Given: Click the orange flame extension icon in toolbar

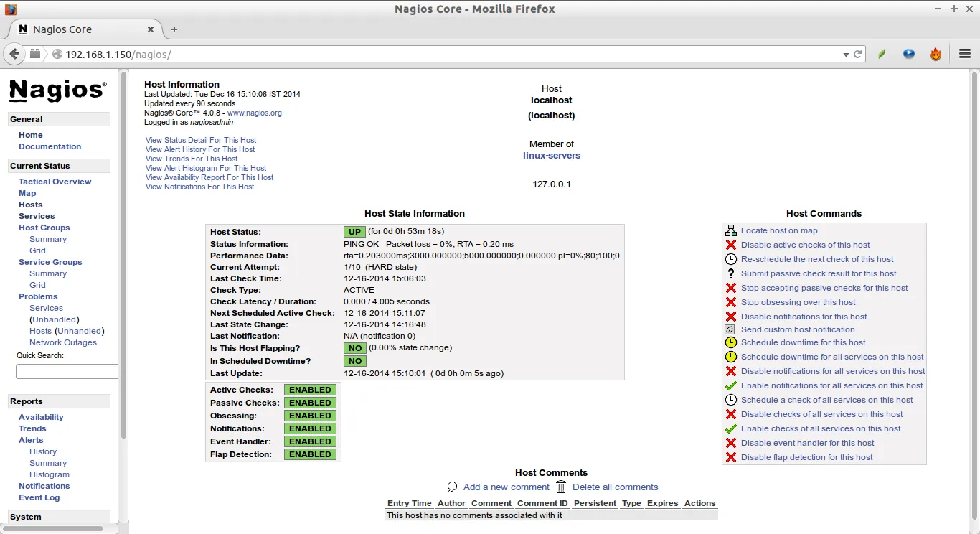Looking at the screenshot, I should point(936,54).
